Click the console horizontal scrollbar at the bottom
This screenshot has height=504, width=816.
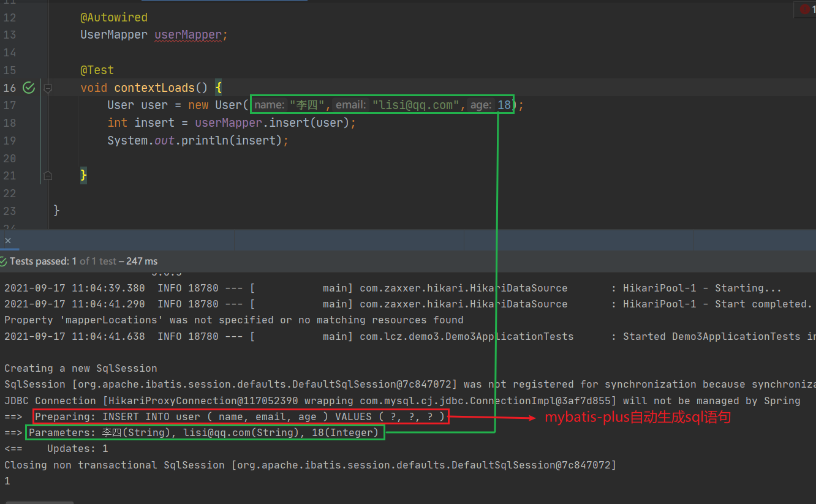click(40, 502)
